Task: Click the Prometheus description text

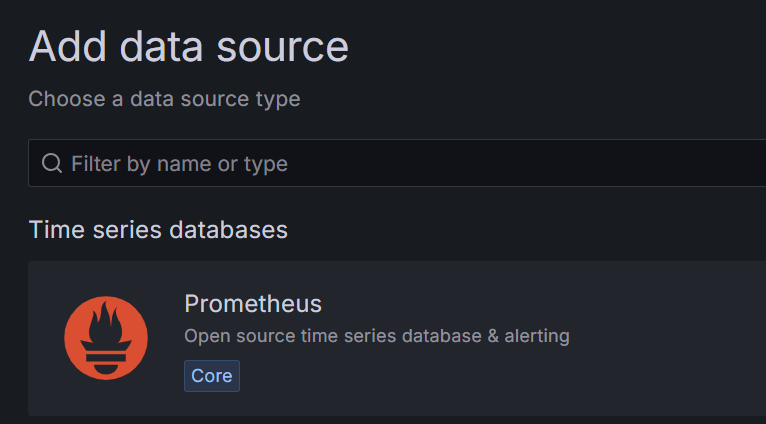Action: [x=377, y=336]
